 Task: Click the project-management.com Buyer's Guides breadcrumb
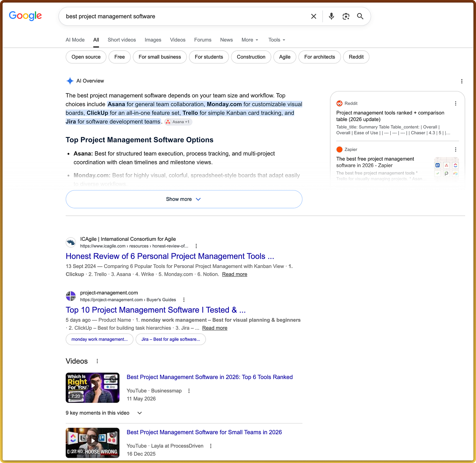coord(128,300)
